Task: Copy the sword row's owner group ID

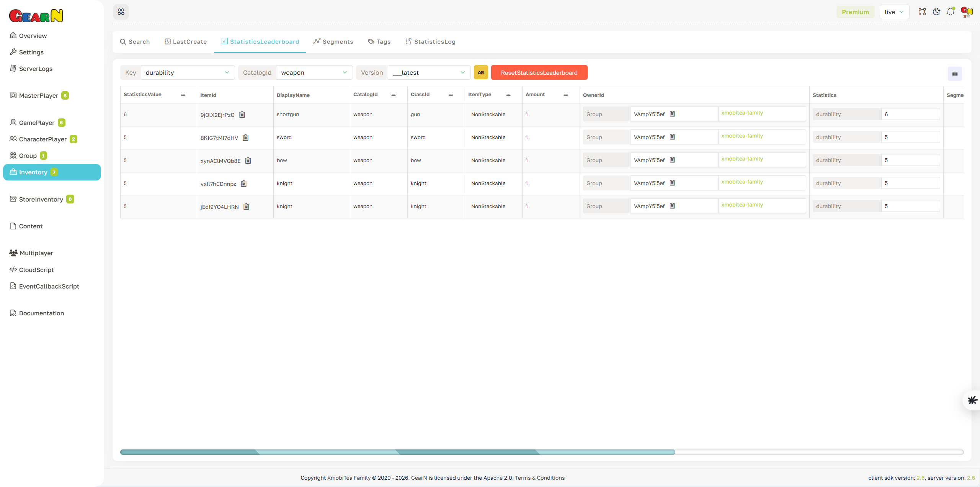Action: [673, 136]
